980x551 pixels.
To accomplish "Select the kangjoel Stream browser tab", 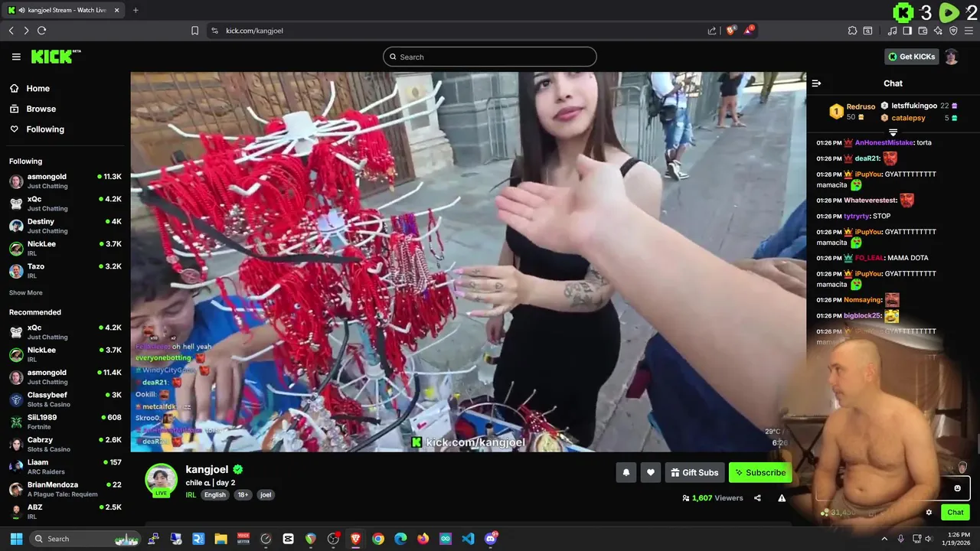I will click(x=64, y=10).
